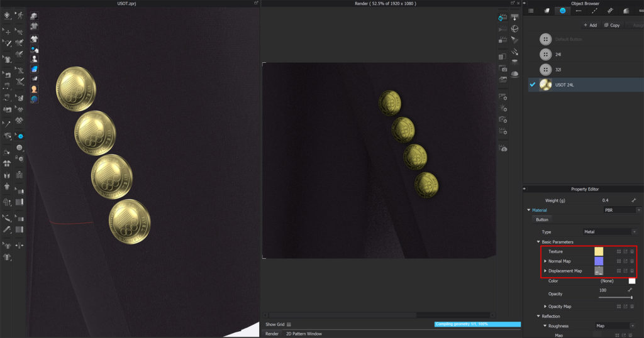Viewport: 644px width, 338px height.
Task: Open the Type dropdown showing Metal
Action: click(610, 232)
